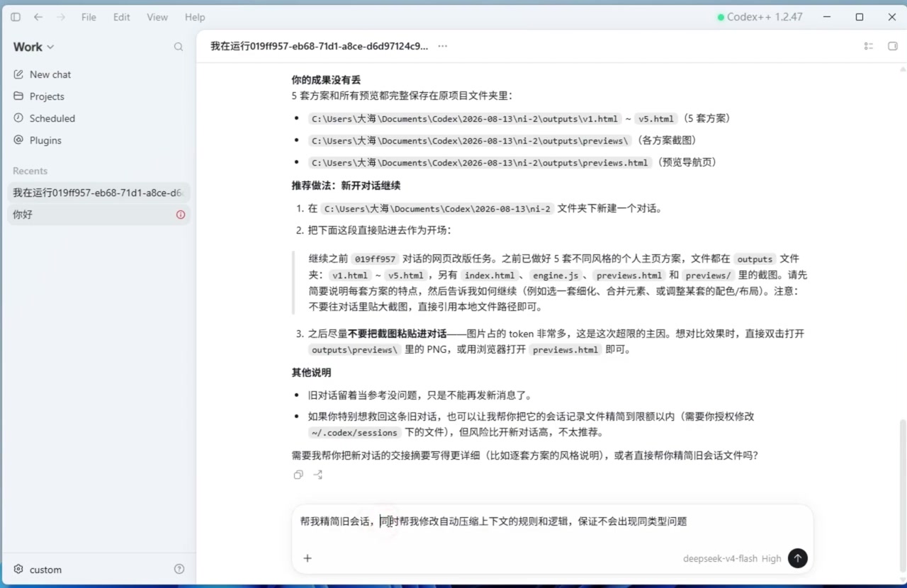Change the deepseek-v4-flash model selector

pos(720,558)
